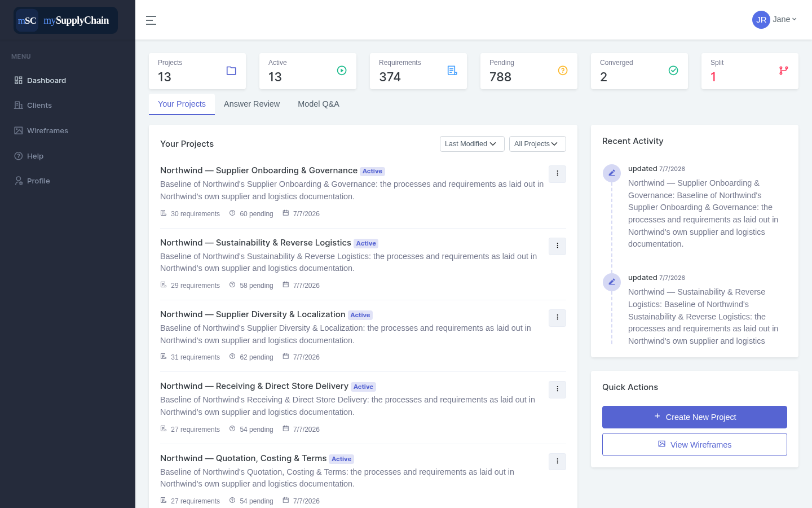Open the Last Modified sort dropdown

click(x=472, y=144)
